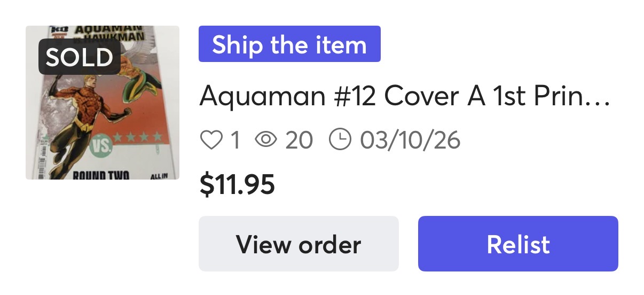Screen dimensions: 644x295
Task: Click the SOLD badge on thumbnail
Action: point(79,57)
